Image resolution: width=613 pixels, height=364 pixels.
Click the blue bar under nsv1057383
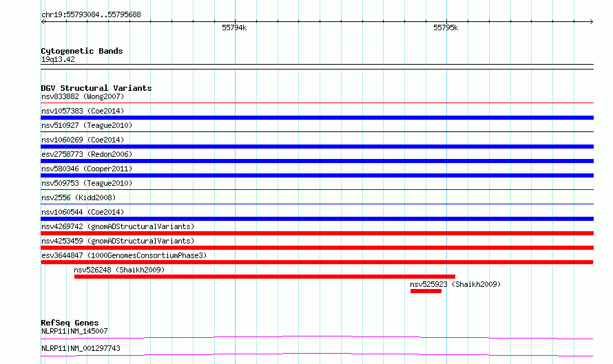[317, 118]
